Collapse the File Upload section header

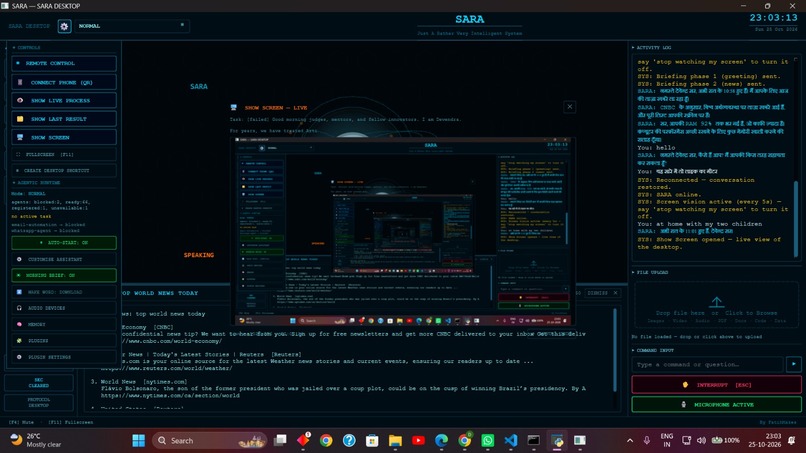650,273
